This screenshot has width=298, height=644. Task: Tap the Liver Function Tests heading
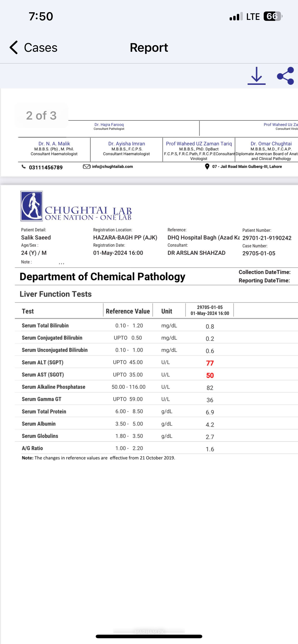[56, 294]
